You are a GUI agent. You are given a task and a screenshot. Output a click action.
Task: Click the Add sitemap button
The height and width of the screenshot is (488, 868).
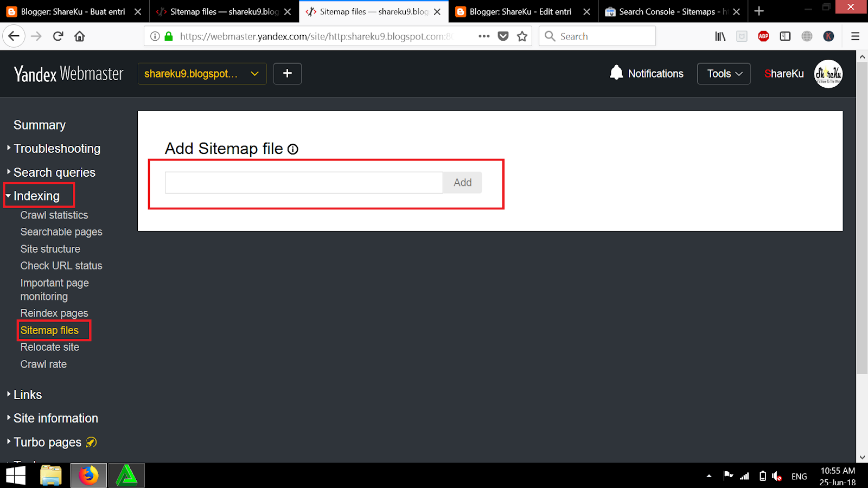coord(462,183)
